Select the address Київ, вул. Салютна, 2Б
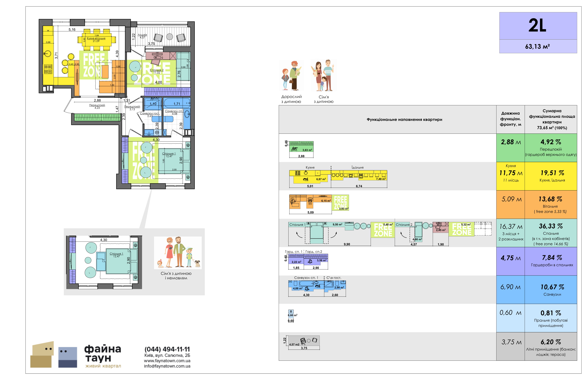 [x=167, y=355]
